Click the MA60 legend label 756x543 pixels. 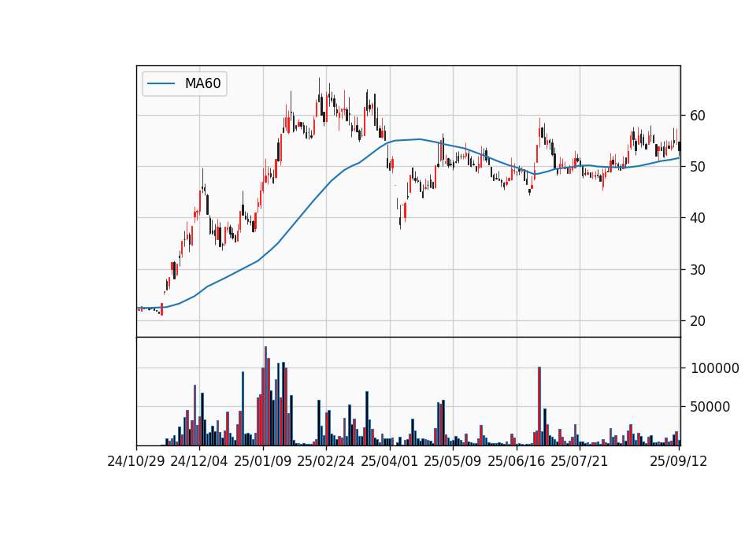pos(202,83)
